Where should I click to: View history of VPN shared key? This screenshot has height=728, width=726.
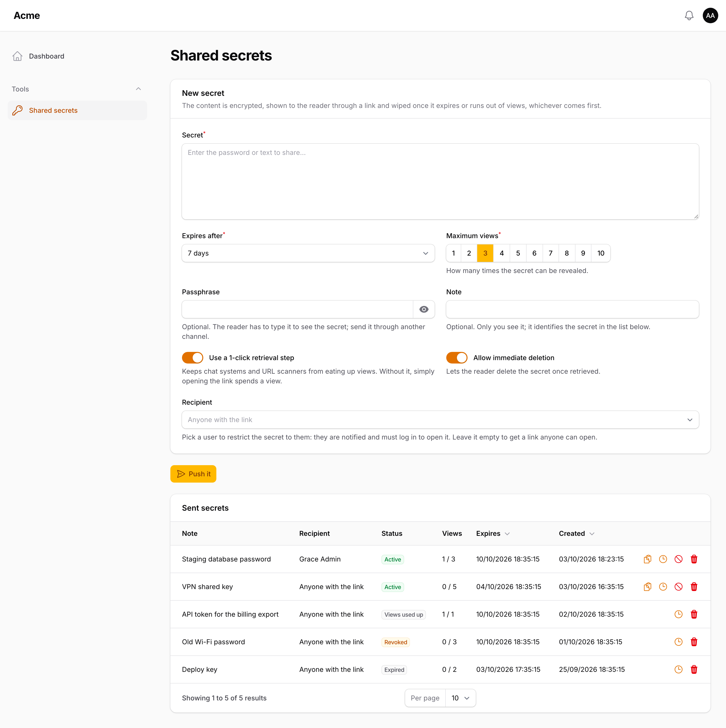(x=663, y=587)
